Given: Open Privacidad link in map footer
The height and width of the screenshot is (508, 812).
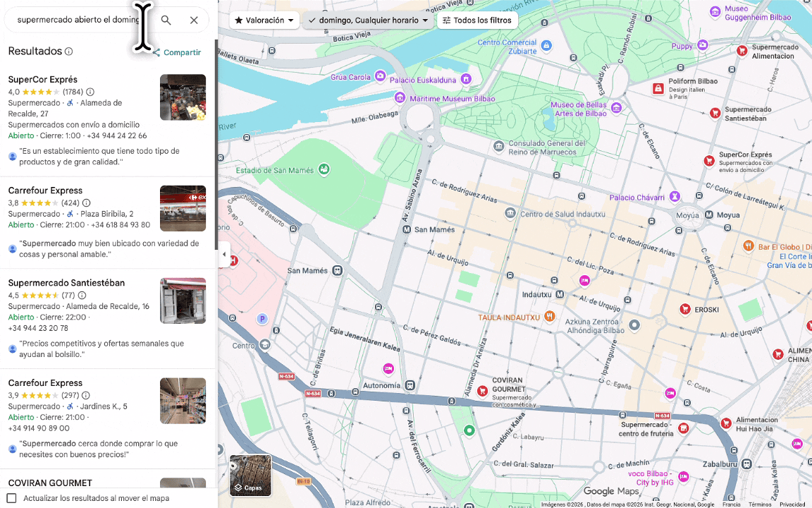Looking at the screenshot, I should 793,504.
